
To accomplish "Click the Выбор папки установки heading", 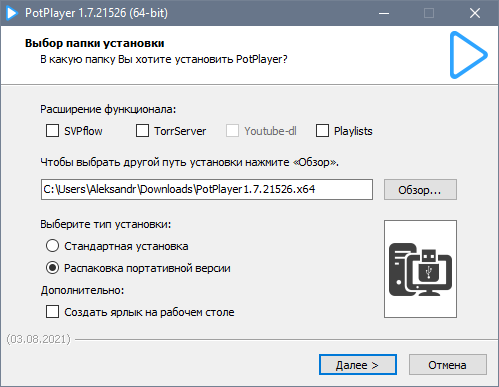I will coord(95,43).
